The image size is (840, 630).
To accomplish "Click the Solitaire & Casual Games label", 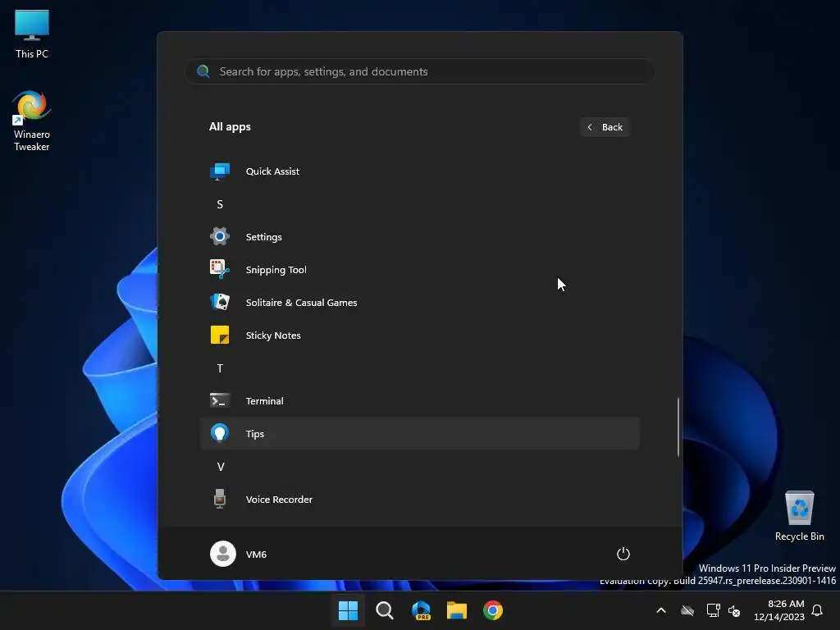I will coord(302,303).
